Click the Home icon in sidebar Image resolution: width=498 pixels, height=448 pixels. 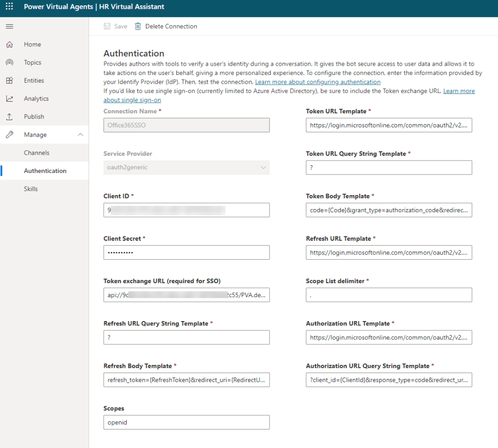pyautogui.click(x=9, y=44)
